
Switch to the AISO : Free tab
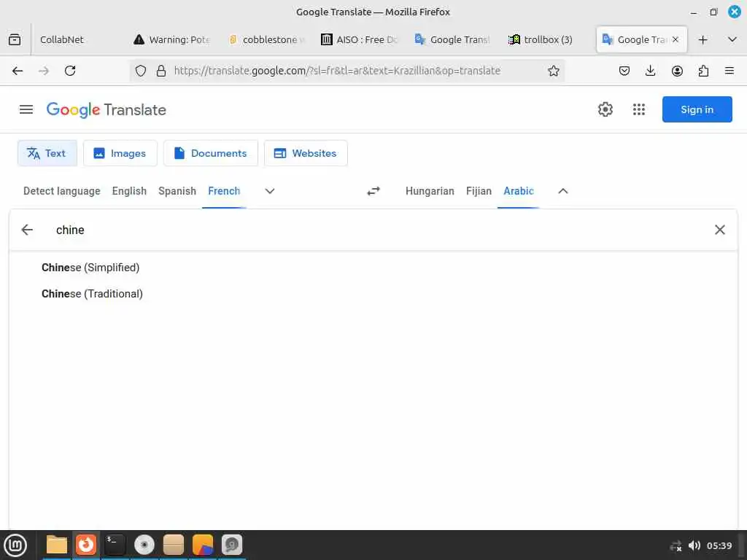tap(360, 39)
